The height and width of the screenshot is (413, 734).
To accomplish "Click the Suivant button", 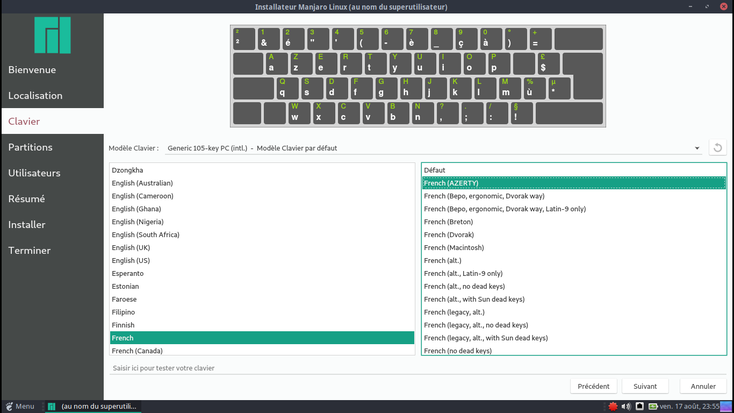I will [x=645, y=386].
